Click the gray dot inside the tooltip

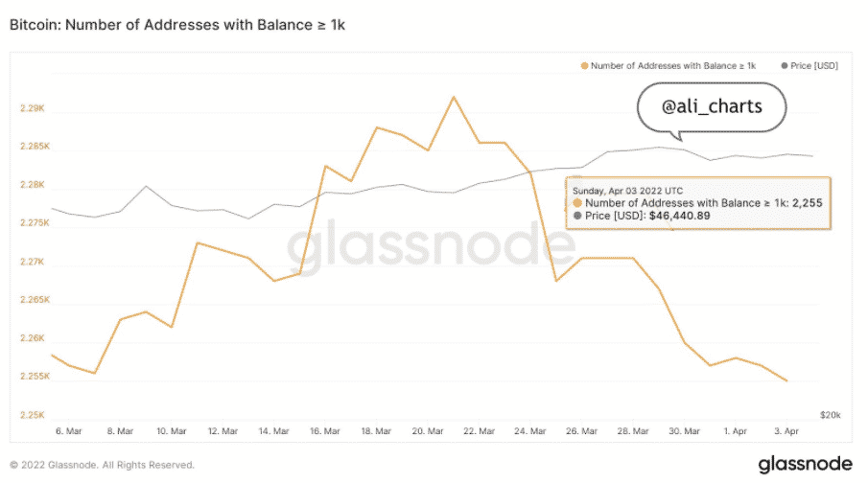point(575,218)
